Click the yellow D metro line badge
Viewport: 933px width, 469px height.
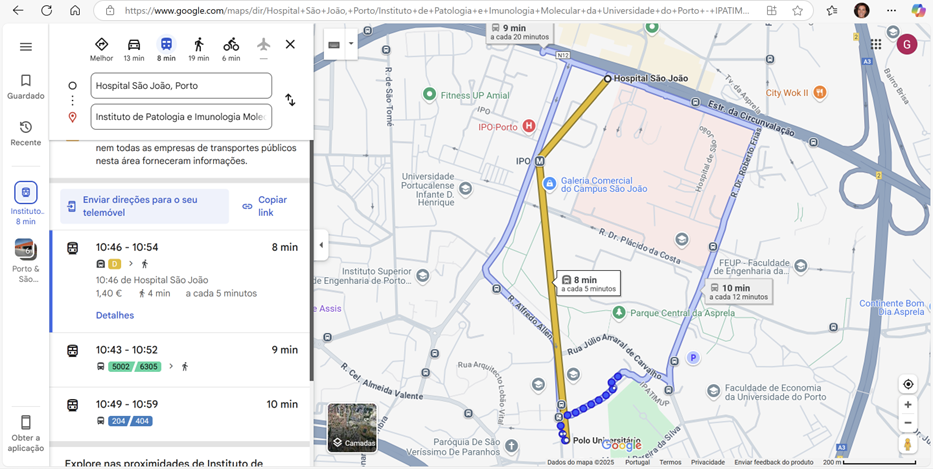coord(115,264)
